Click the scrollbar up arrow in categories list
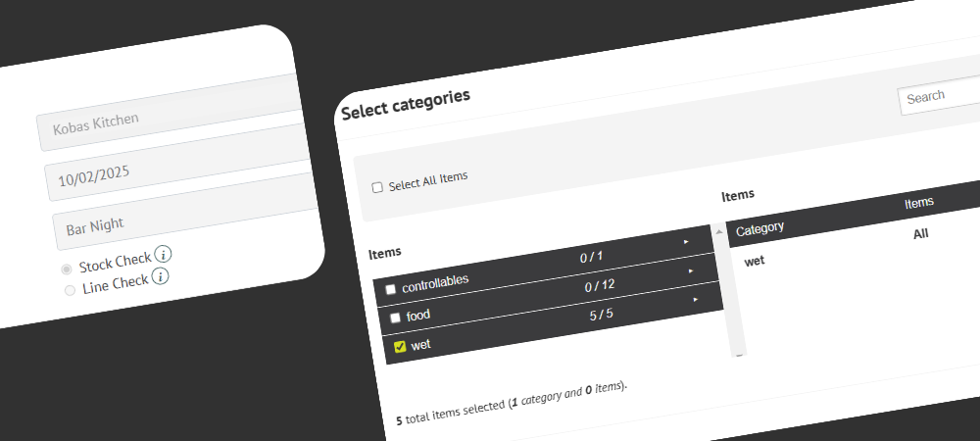Image resolution: width=980 pixels, height=441 pixels. point(720,231)
